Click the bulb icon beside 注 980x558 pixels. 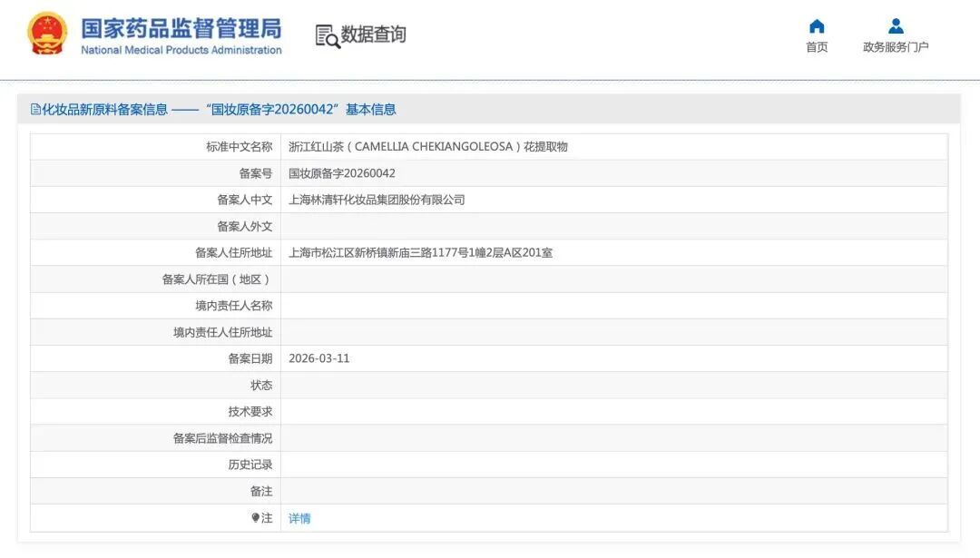pos(254,517)
